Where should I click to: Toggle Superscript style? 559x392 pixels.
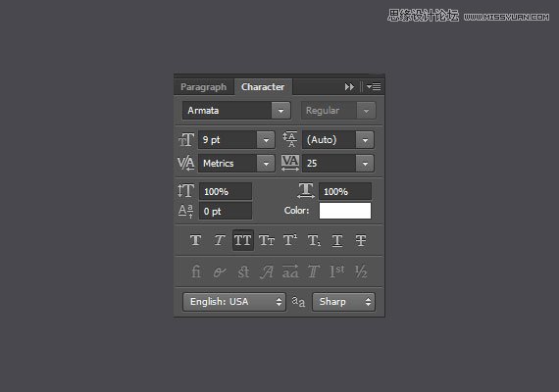click(290, 240)
